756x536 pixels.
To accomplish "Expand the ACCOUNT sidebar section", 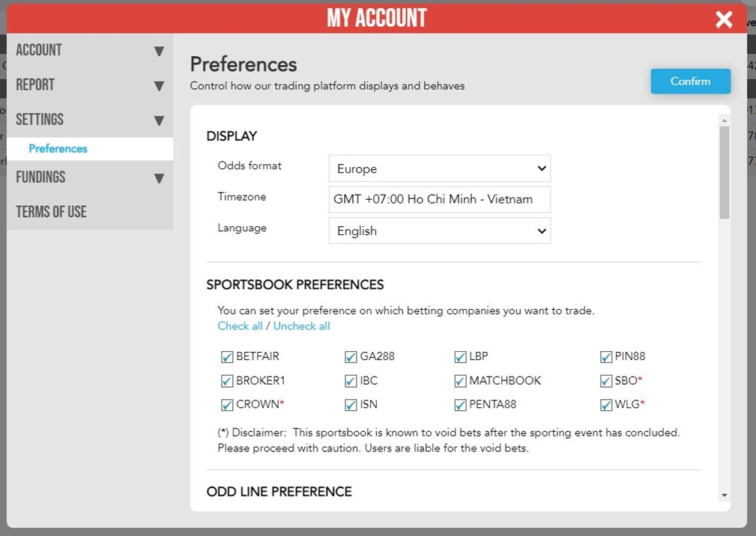I will point(90,50).
